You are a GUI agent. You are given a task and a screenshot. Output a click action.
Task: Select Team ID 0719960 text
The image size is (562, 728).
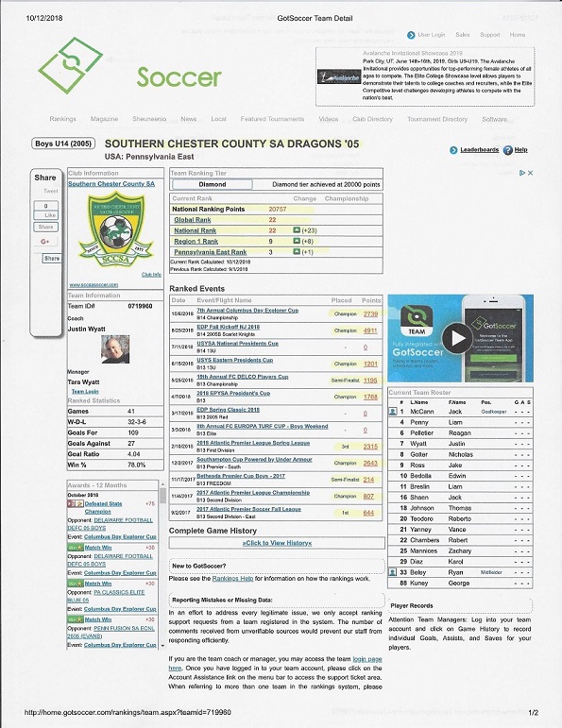[140, 306]
